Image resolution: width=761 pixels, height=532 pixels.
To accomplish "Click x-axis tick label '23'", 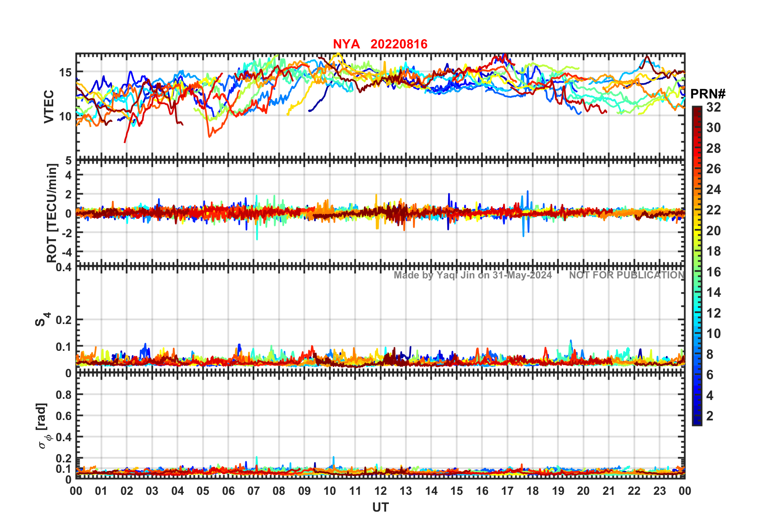I will click(x=659, y=491).
